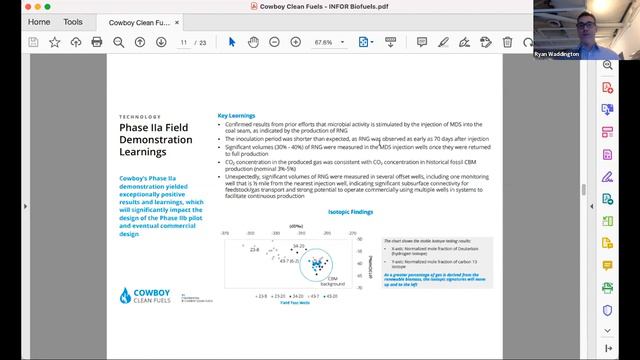Open the yellow file tool in the sidebar
This screenshot has height=360, width=640.
click(x=607, y=243)
